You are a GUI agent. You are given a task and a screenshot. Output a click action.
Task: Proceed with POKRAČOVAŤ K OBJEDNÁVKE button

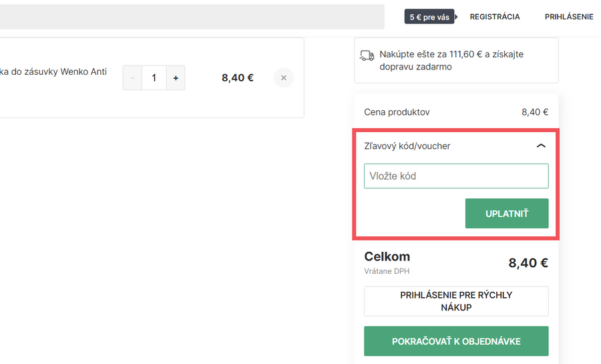(456, 341)
